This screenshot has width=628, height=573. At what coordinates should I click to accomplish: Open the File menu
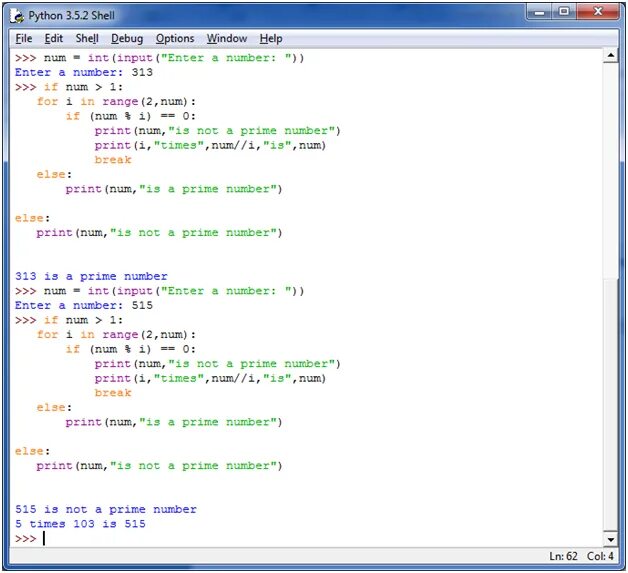coord(24,38)
